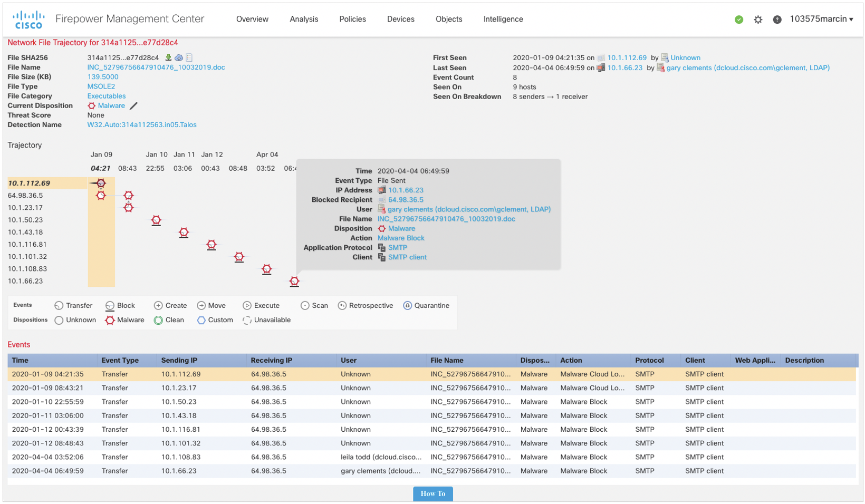Screen dimensions: 865x504
Task: Open the Objects menu
Action: coord(449,19)
